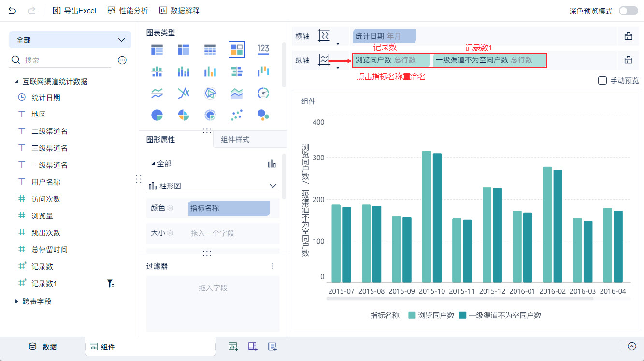
Task: Click the 导出Excel button
Action: click(x=74, y=10)
